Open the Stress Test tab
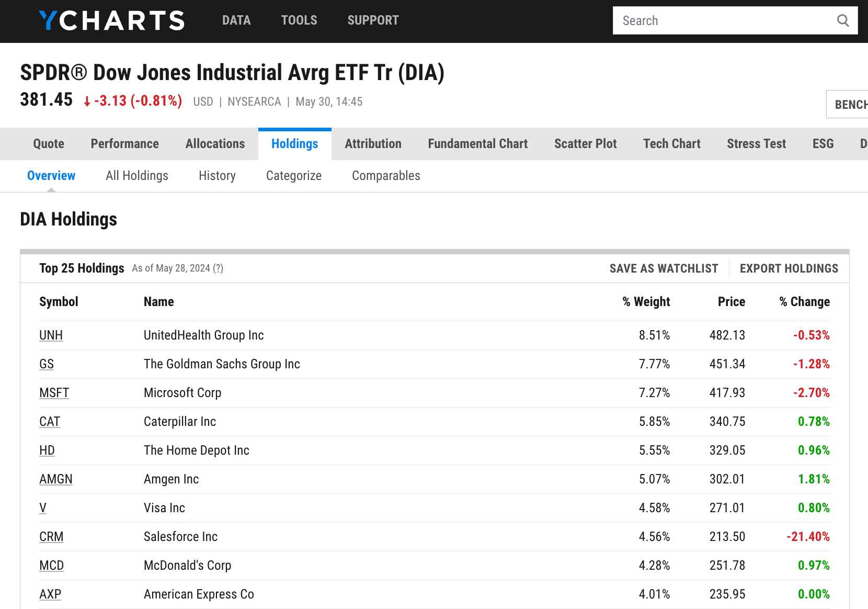 click(757, 144)
